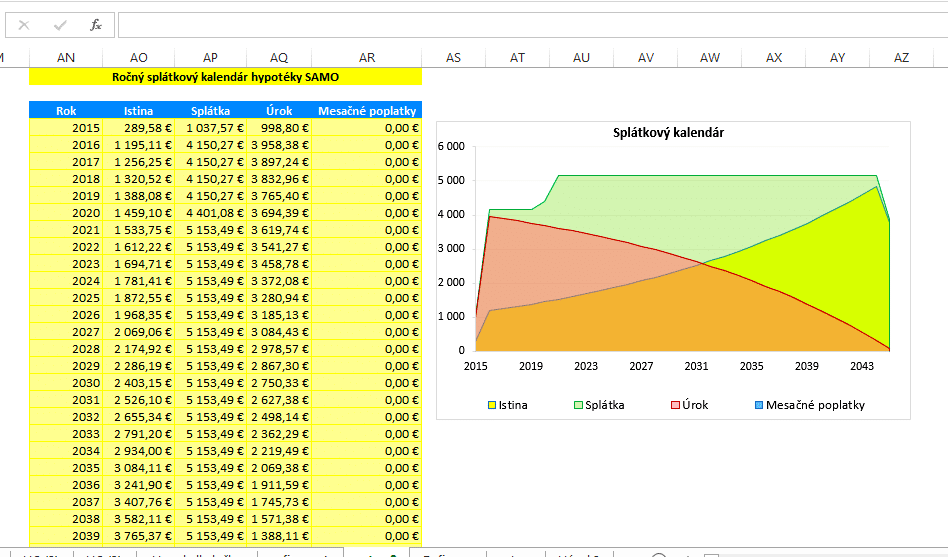Viewport: 948px width, 557px height.
Task: Click the 'Úrok' table header cell
Action: (279, 111)
